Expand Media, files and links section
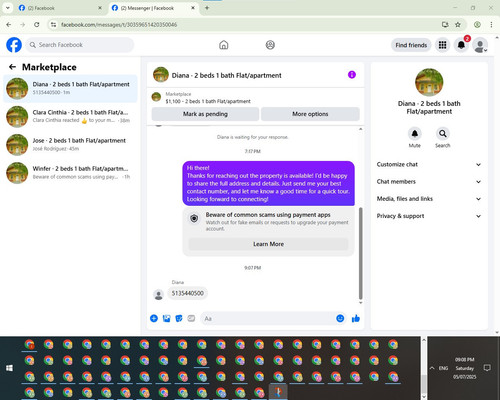500x400 pixels. (429, 199)
